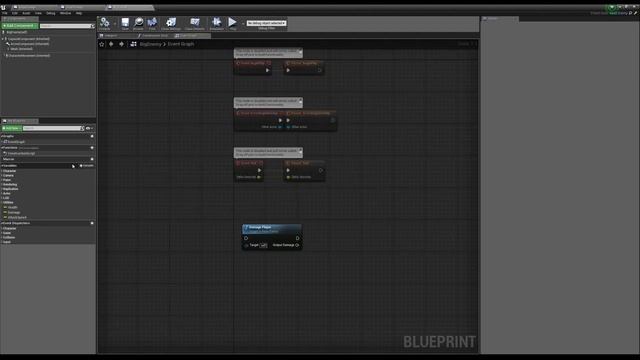Click the add Variable button
The width and height of the screenshot is (640, 360).
coord(87,166)
